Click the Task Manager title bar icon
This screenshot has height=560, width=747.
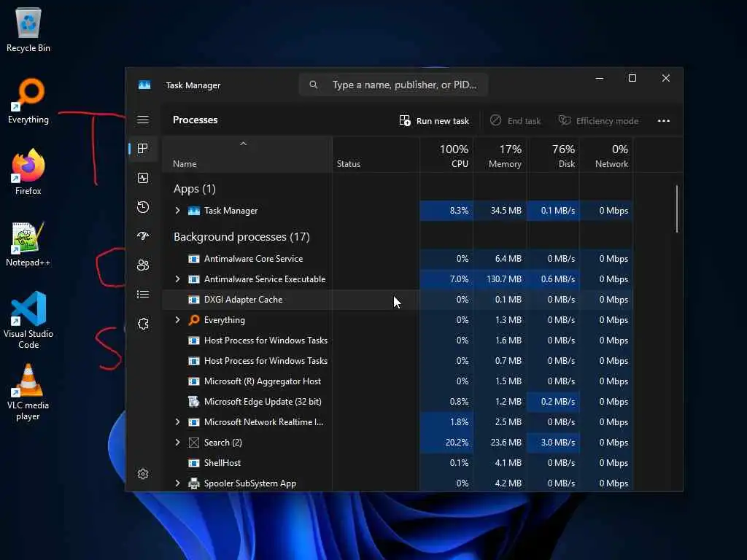[x=144, y=85]
